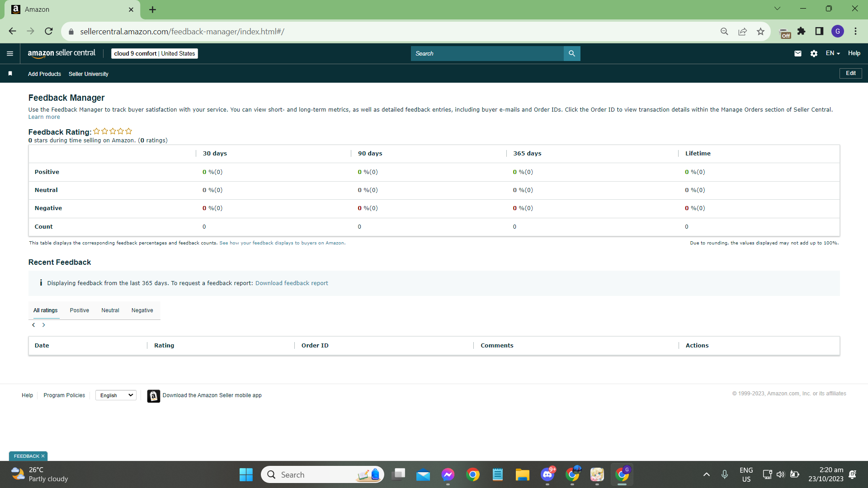The height and width of the screenshot is (488, 868).
Task: Click the bookmark flag icon
Action: click(10, 74)
